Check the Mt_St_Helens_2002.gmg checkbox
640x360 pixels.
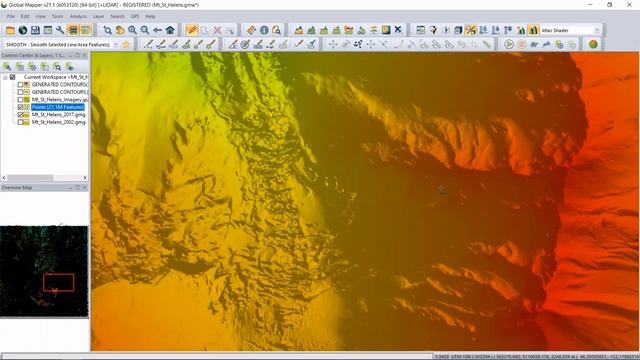[20, 122]
